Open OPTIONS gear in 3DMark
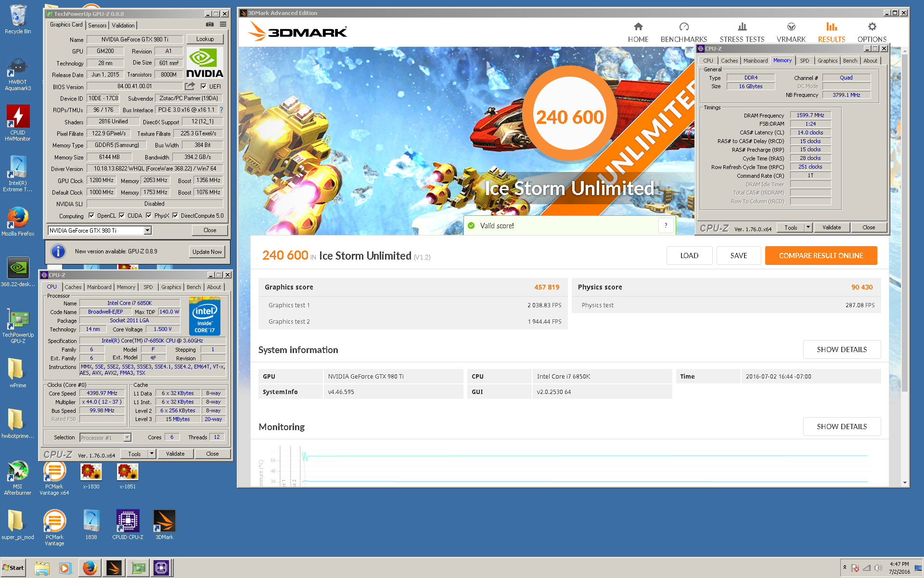Image resolution: width=924 pixels, height=578 pixels. [872, 32]
